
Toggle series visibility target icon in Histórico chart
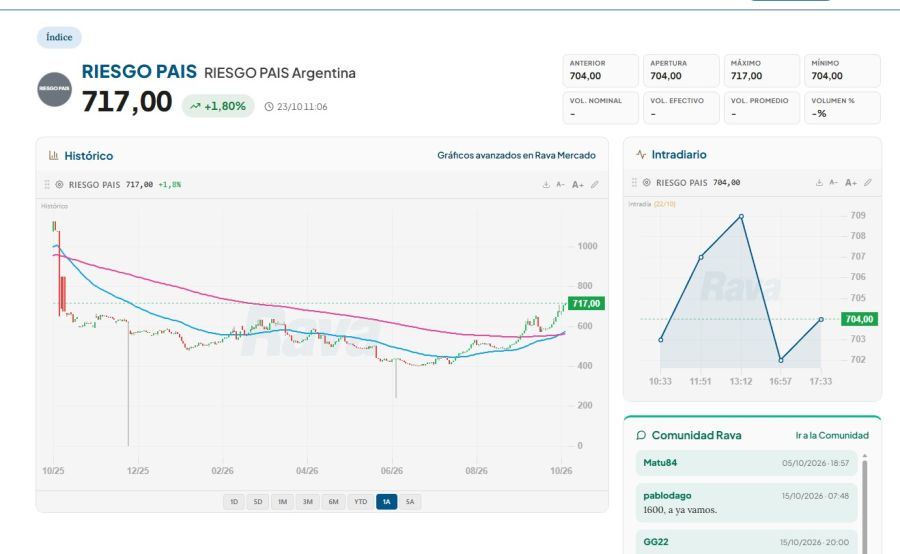pos(59,184)
